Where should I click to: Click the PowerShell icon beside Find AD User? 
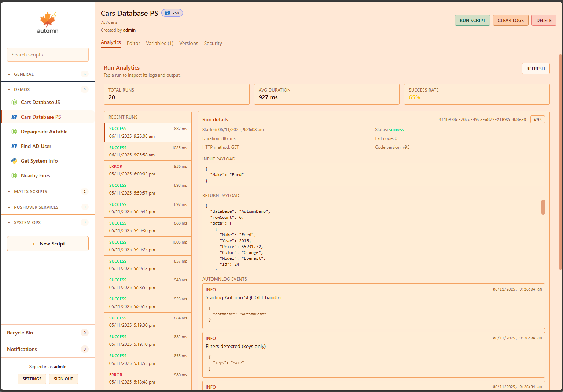coord(14,146)
